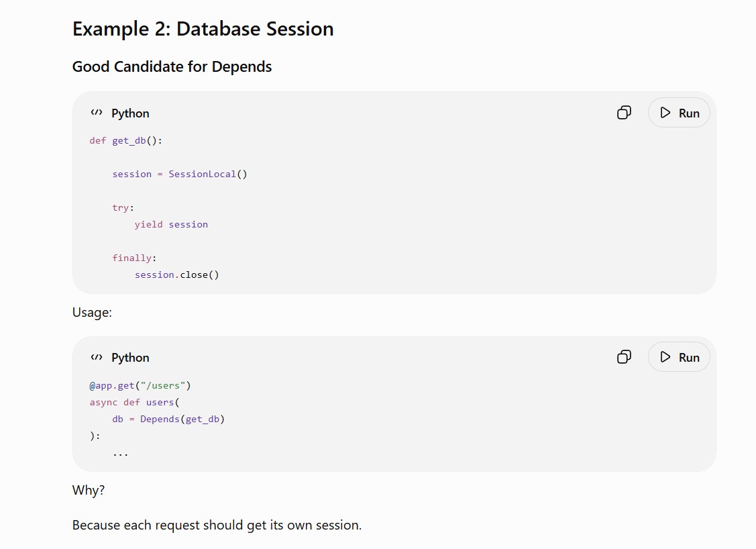Viewport: 756px width, 549px height.
Task: Click the Python label of the second block
Action: click(130, 358)
